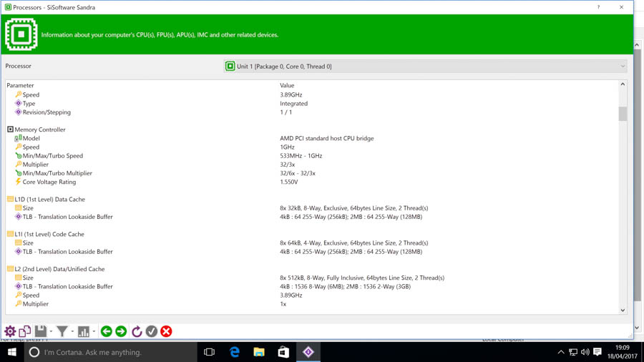This screenshot has width=644, height=362.
Task: Open the dropdown arrow beside save icon
Action: click(x=51, y=332)
